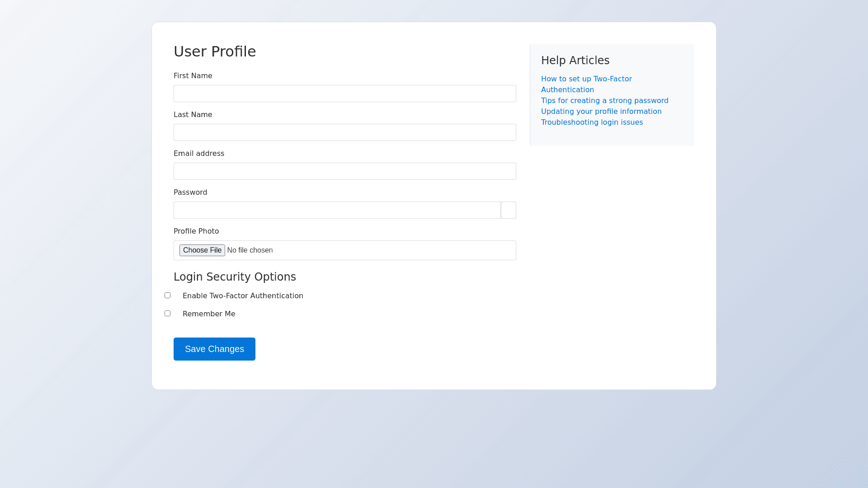Enable Two-Factor Authentication checkbox
The image size is (868, 488).
coord(167,295)
